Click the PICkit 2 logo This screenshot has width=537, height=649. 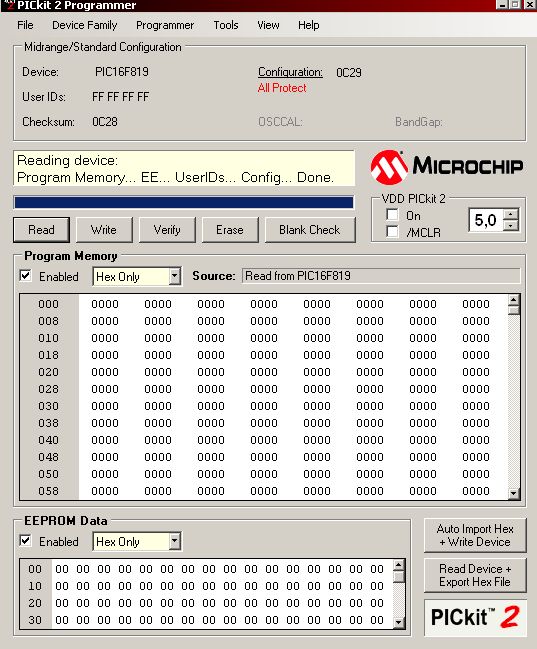click(x=475, y=618)
